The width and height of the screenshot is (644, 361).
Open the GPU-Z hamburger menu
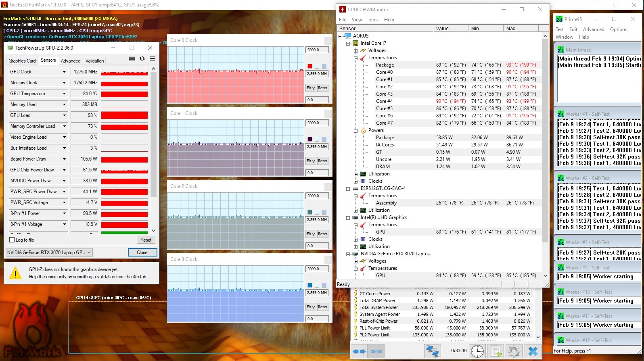(153, 59)
